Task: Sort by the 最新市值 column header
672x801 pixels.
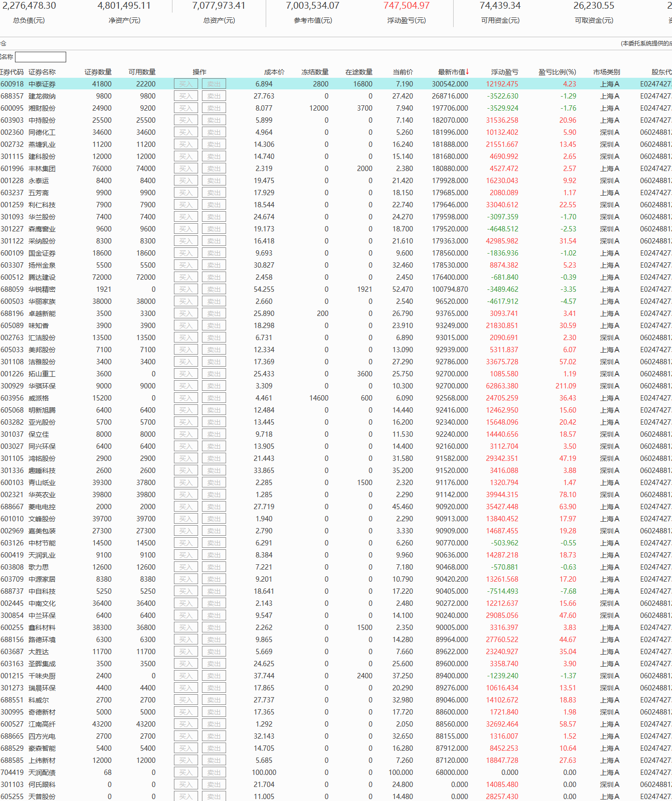Action: point(454,72)
